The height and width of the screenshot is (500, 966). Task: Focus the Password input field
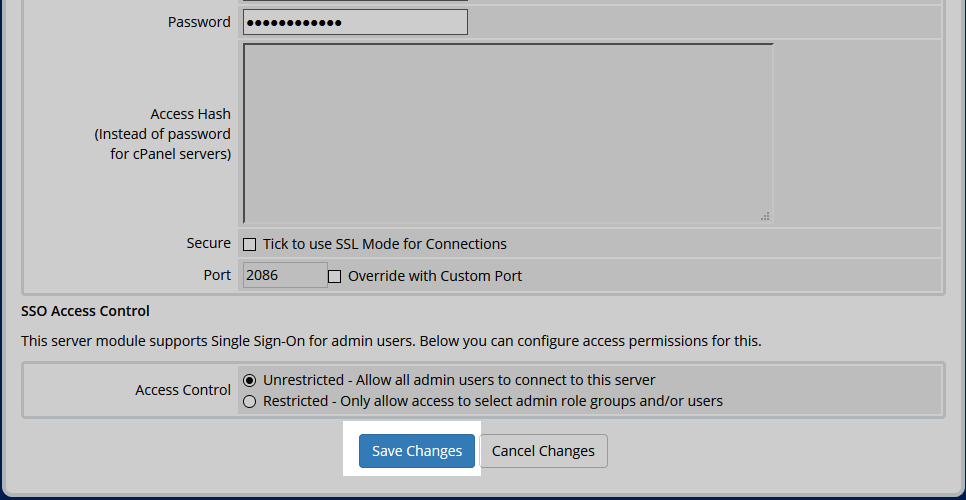tap(355, 22)
